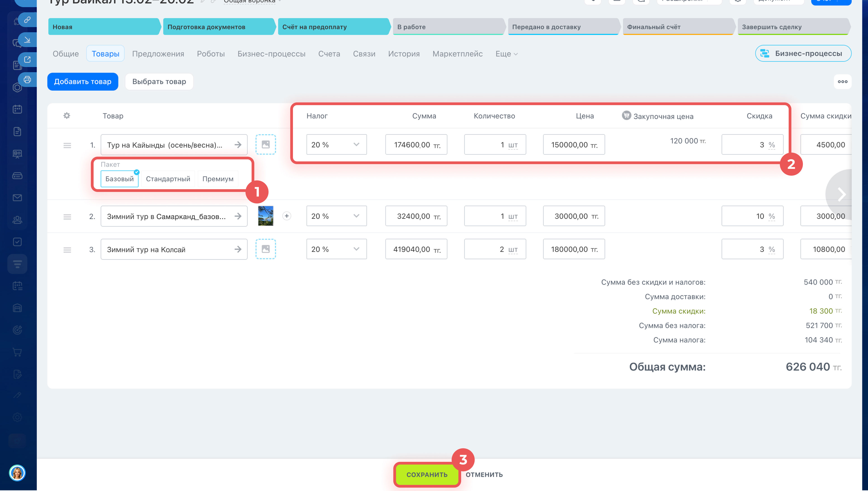This screenshot has width=868, height=491.
Task: Click drag handle of second product row
Action: click(x=67, y=217)
